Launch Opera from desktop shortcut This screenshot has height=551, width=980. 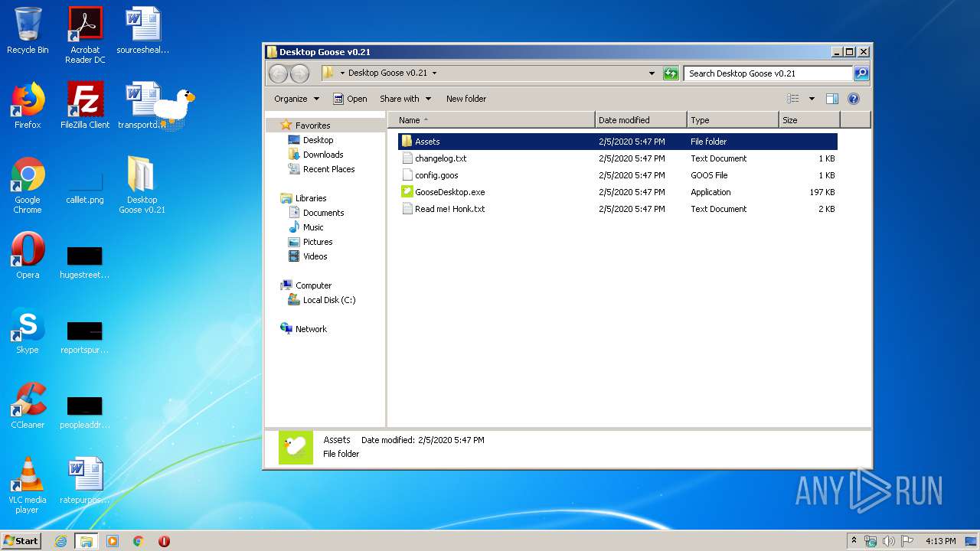tap(28, 256)
